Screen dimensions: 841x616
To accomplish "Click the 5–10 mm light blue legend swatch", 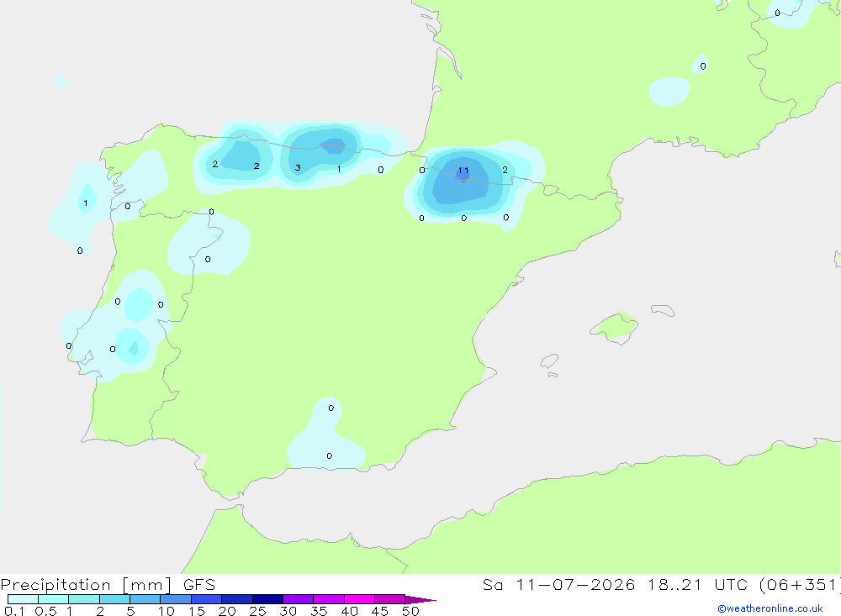I will pos(145,599).
